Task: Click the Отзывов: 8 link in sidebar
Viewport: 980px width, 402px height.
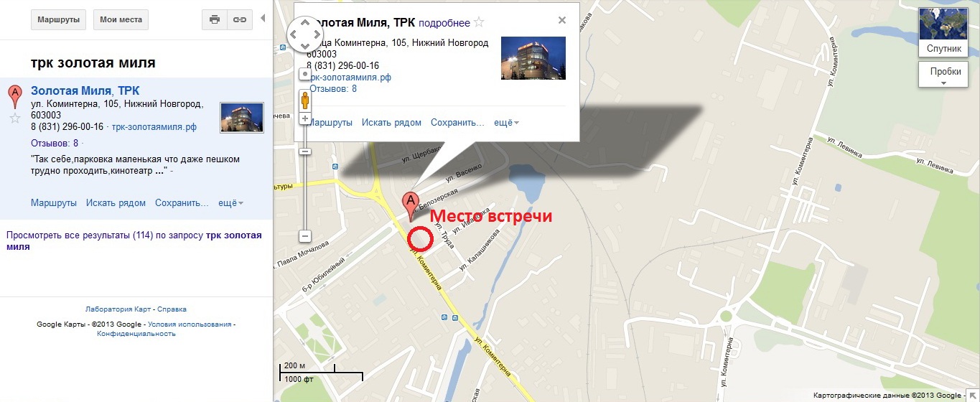Action: [55, 143]
